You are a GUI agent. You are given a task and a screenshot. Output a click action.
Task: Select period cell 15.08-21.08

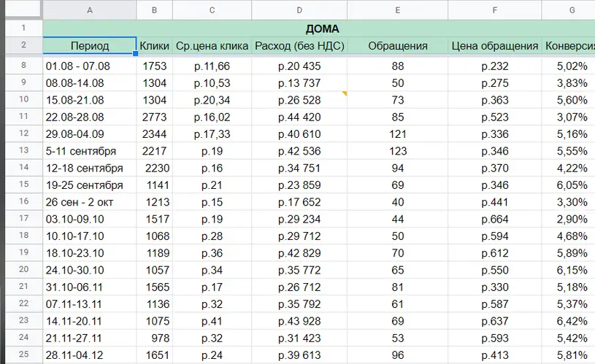(x=90, y=100)
